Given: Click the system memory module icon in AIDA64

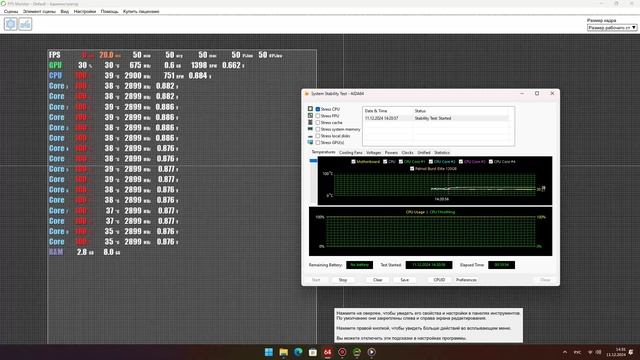Looking at the screenshot, I should (x=310, y=129).
